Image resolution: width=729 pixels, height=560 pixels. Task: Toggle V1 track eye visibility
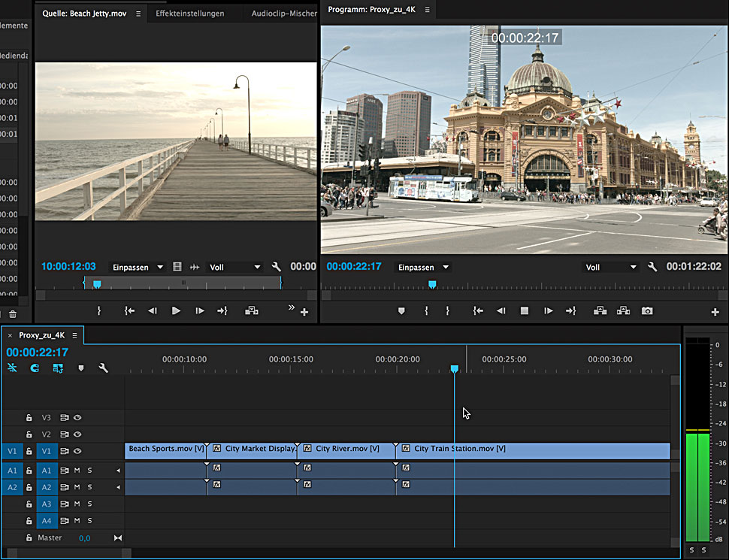tap(77, 451)
